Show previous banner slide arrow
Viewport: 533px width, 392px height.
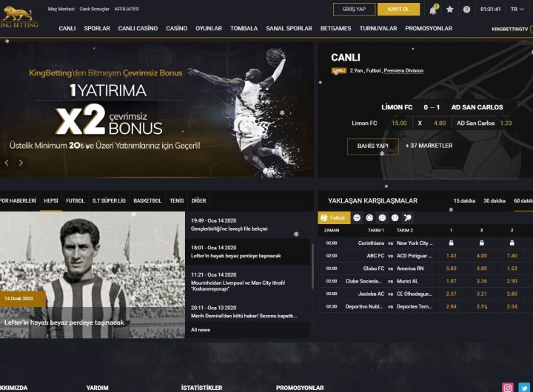click(x=7, y=163)
